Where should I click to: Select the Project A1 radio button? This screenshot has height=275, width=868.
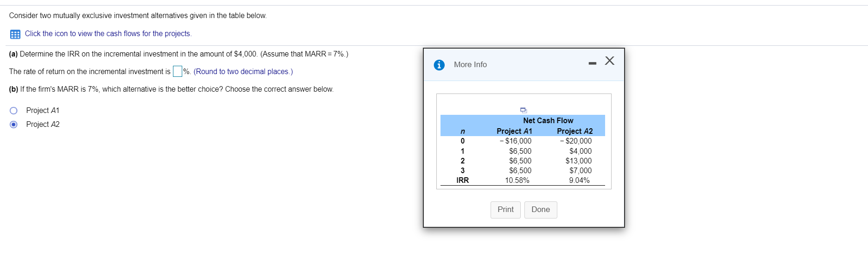tap(14, 111)
